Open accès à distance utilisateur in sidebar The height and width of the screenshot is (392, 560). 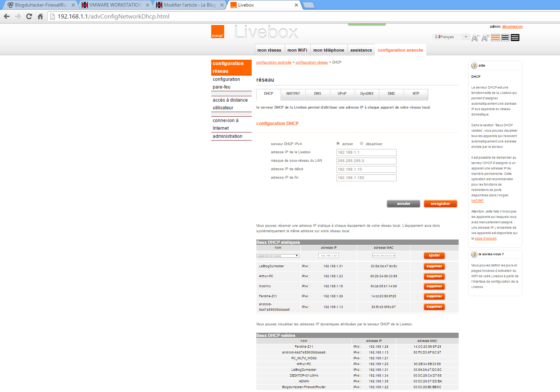click(231, 104)
